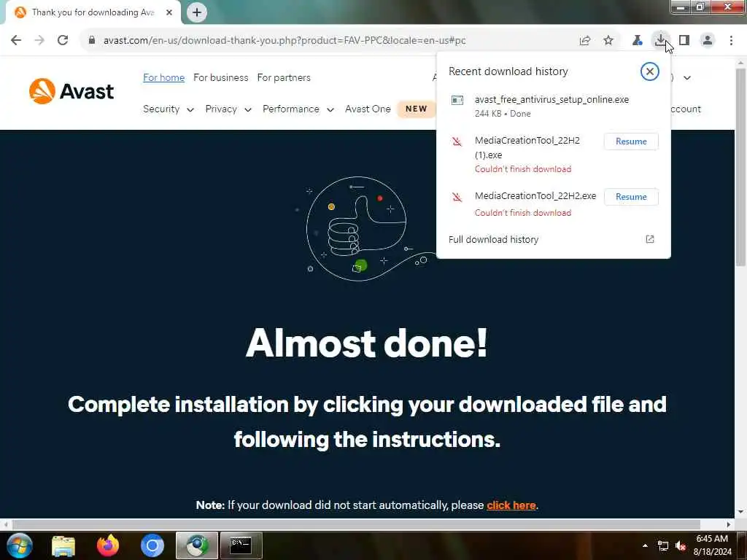This screenshot has width=747, height=560.
Task: Open the Windows Start menu
Action: (20, 545)
